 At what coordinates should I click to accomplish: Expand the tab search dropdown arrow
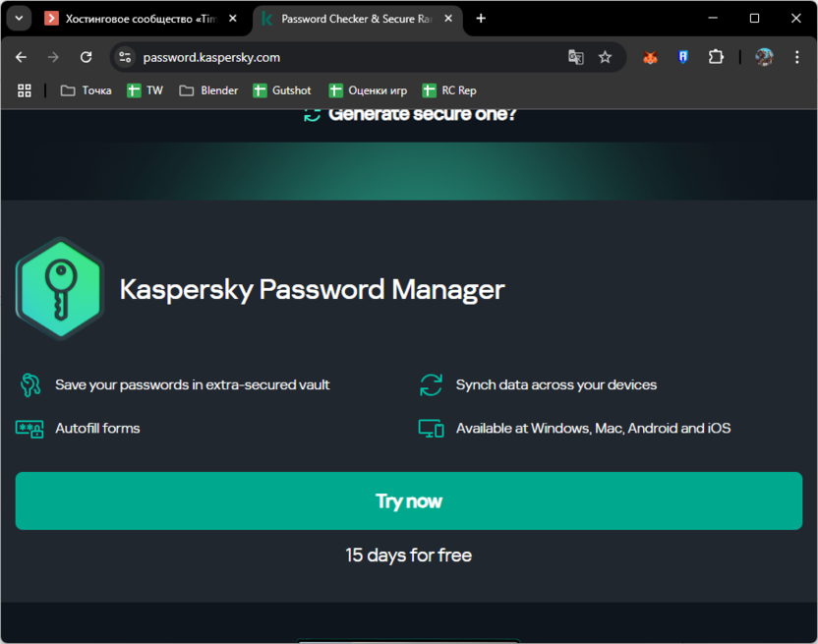(x=19, y=19)
